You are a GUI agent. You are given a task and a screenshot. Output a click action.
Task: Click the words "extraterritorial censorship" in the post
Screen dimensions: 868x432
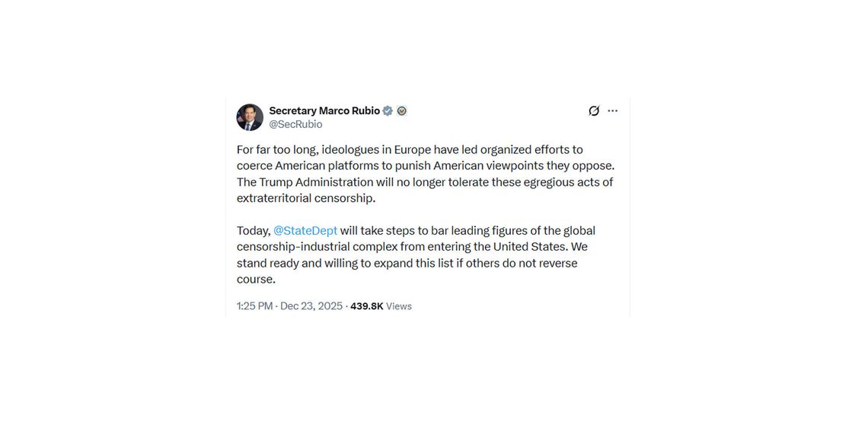(x=305, y=198)
